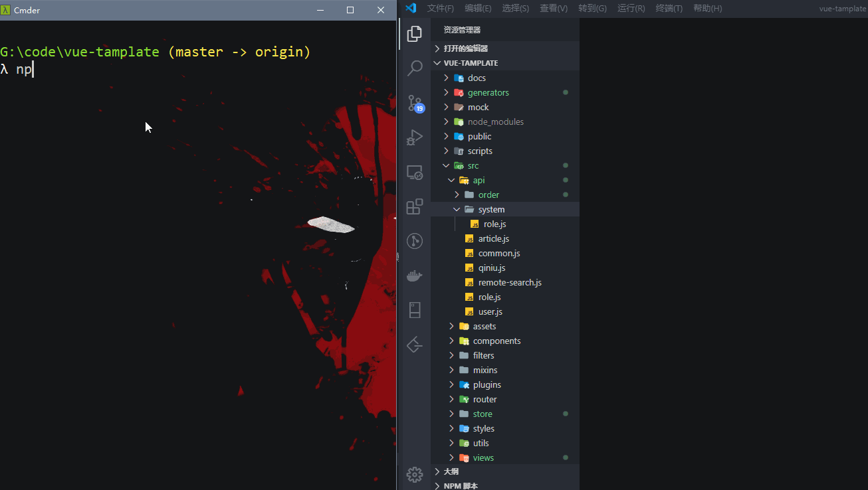Expand the generators folder chevron
This screenshot has height=490, width=868.
pyautogui.click(x=447, y=93)
